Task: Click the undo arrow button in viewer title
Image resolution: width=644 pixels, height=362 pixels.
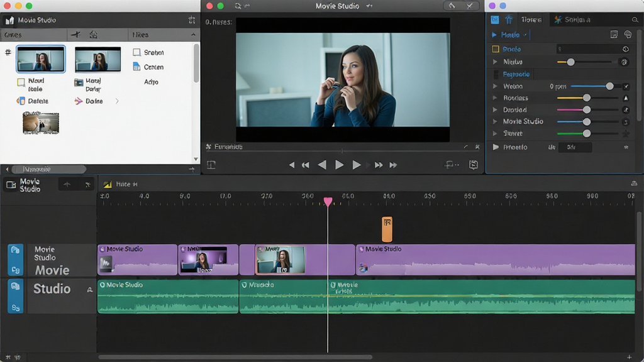Action: pyautogui.click(x=452, y=6)
